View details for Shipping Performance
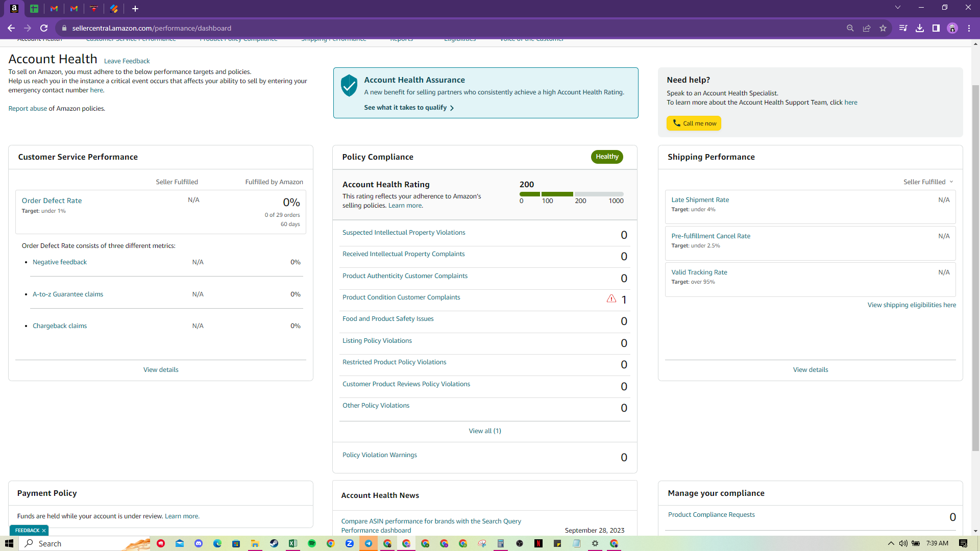Image resolution: width=980 pixels, height=551 pixels. pos(811,370)
